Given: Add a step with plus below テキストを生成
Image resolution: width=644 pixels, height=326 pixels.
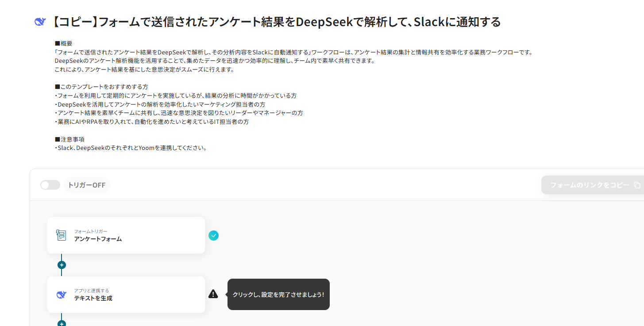Looking at the screenshot, I should pyautogui.click(x=62, y=324).
